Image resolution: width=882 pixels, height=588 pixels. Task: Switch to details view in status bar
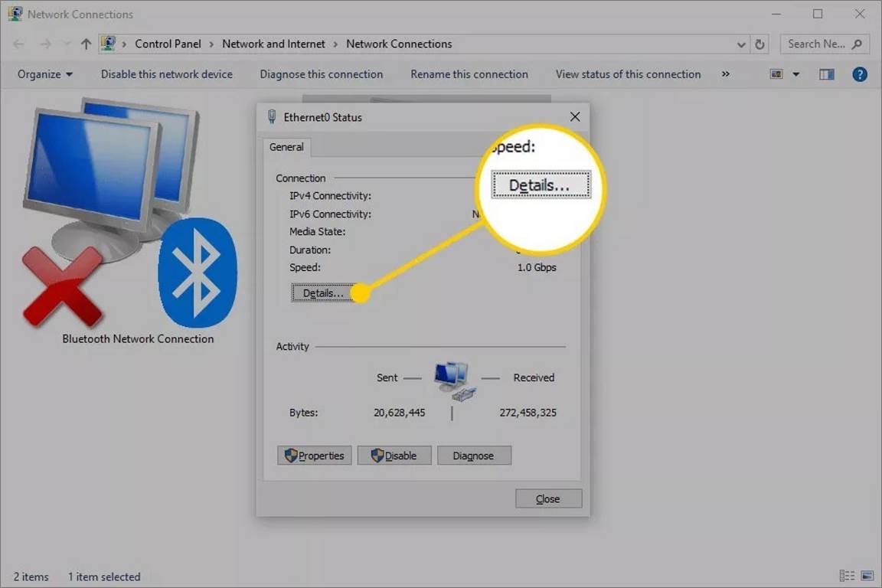click(847, 576)
